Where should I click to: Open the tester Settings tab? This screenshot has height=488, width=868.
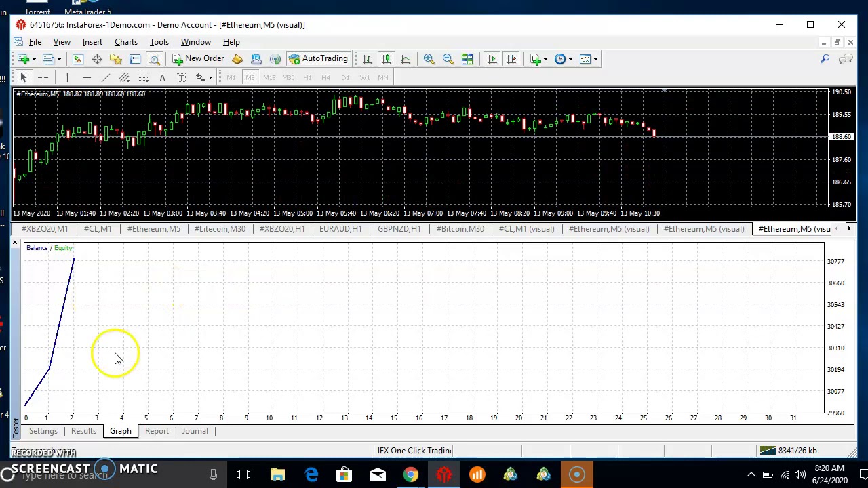pyautogui.click(x=43, y=431)
